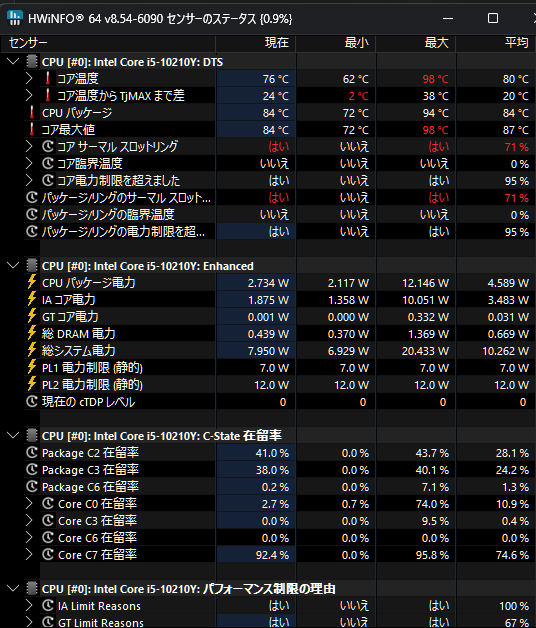The width and height of the screenshot is (536, 628).
Task: Click the HWiNFO app icon in title bar
Action: (15, 18)
